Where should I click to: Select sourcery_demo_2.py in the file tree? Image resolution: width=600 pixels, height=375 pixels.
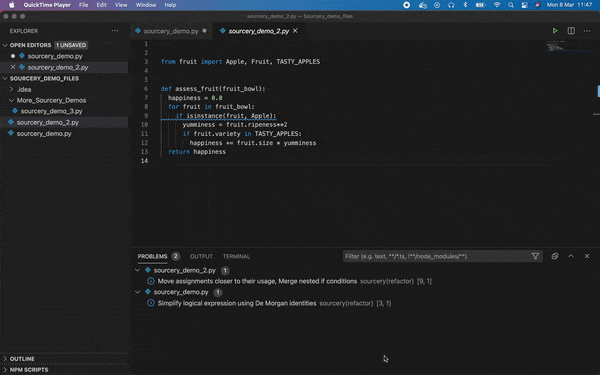coord(48,122)
